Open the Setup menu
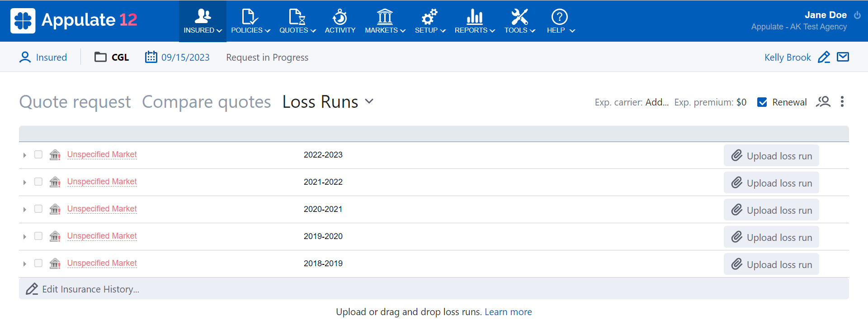 coord(430,21)
